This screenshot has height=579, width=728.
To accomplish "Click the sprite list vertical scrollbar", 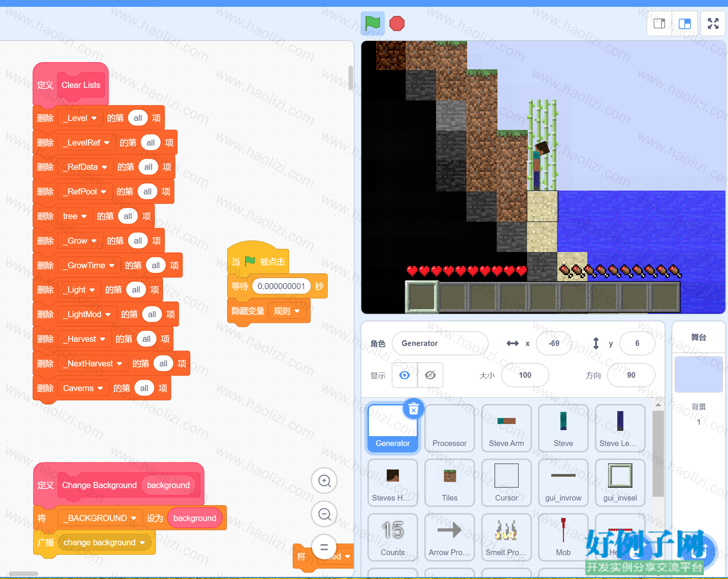I will point(658,453).
